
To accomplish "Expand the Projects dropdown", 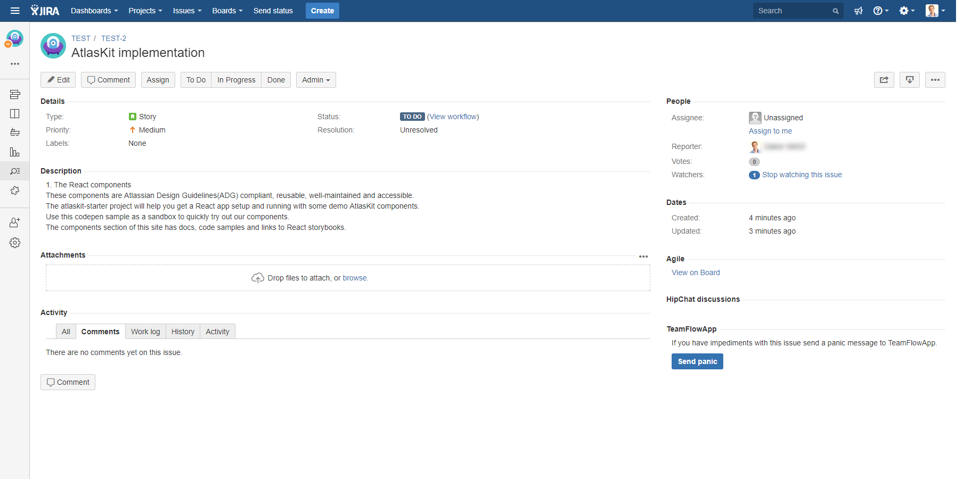I will pos(145,11).
